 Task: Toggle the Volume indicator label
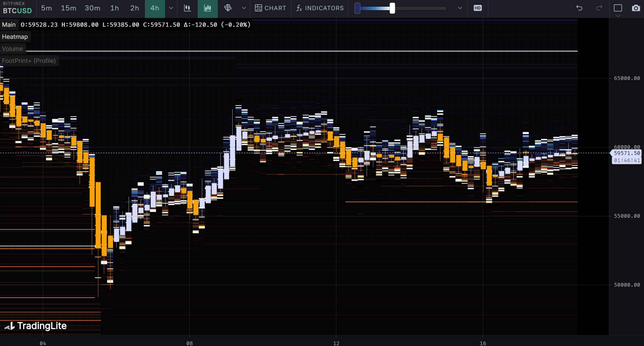[x=12, y=49]
